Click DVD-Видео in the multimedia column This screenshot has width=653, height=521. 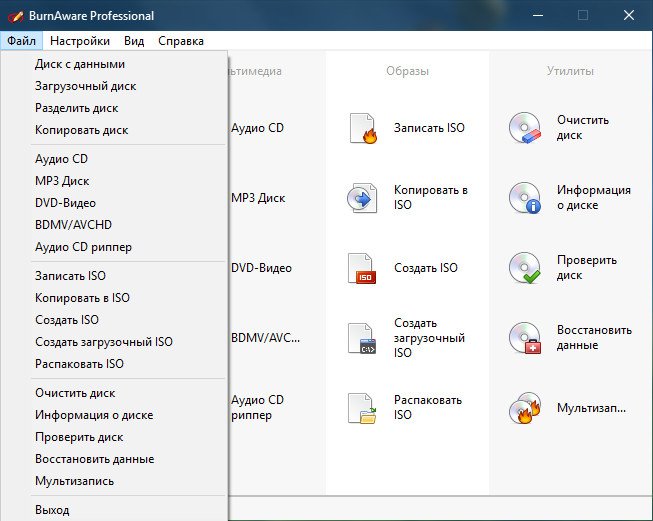pyautogui.click(x=262, y=268)
